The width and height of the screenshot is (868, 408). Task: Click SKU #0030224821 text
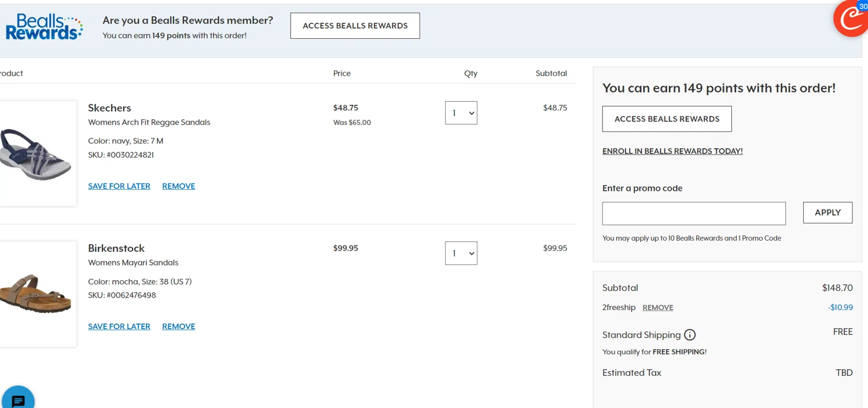121,155
